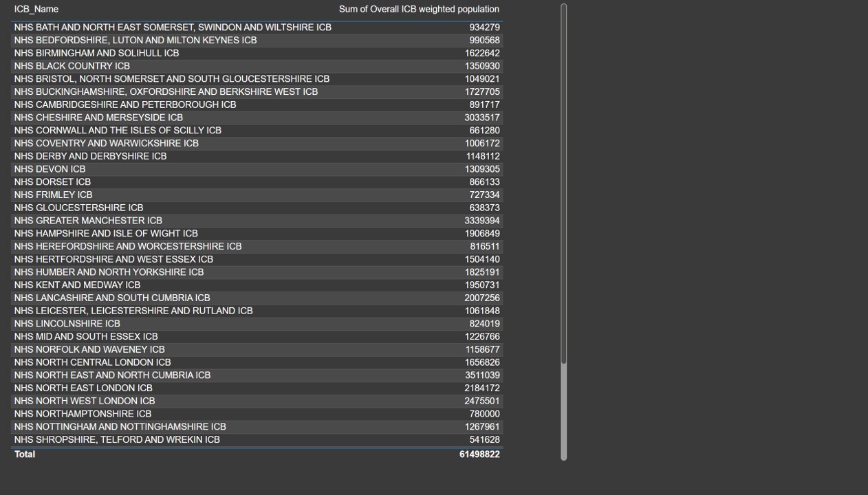868x495 pixels.
Task: Click population value 891717
Action: [484, 104]
